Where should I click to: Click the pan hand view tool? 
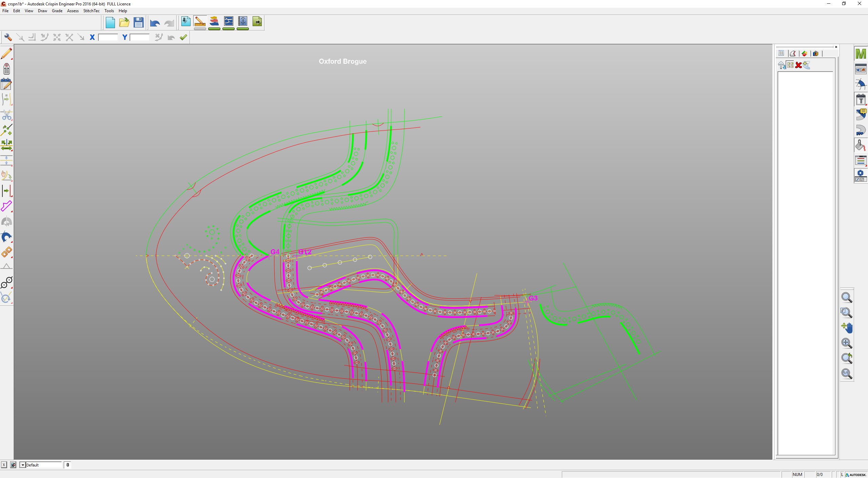(847, 327)
